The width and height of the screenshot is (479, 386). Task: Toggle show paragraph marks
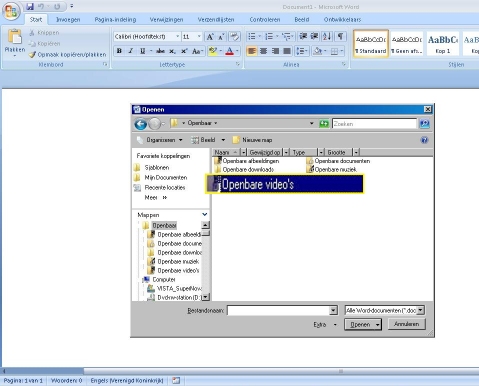pos(340,36)
